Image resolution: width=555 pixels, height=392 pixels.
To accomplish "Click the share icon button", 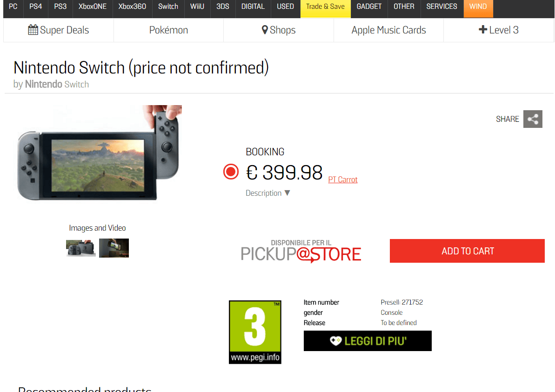I will click(532, 119).
